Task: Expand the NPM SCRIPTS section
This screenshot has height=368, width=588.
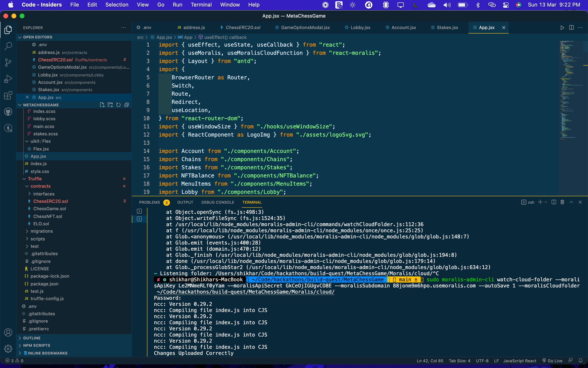Action: pos(20,345)
